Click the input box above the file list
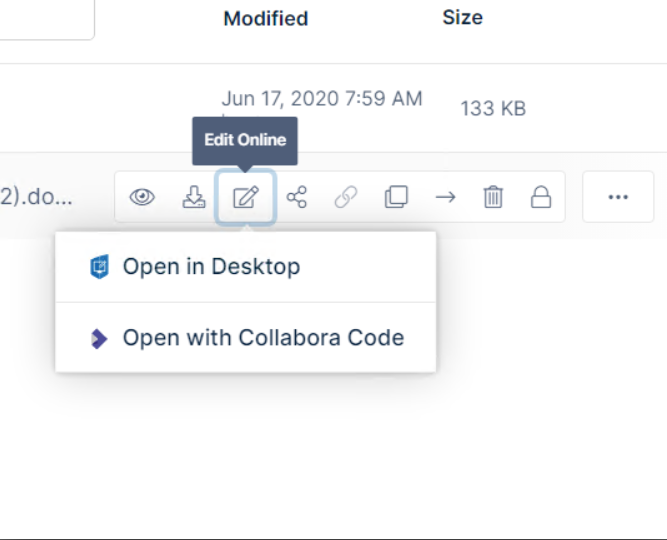The height and width of the screenshot is (540, 667). 45,18
